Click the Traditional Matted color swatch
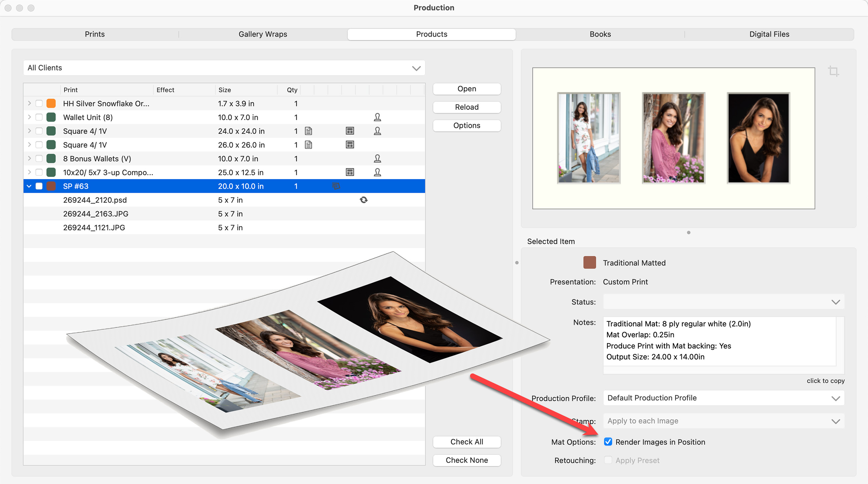The image size is (868, 484). pos(589,263)
